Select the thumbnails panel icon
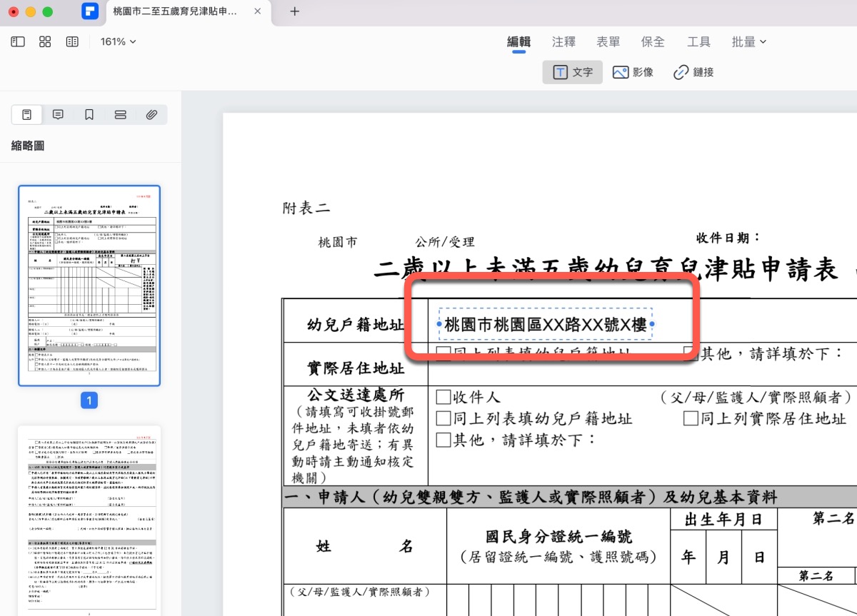The height and width of the screenshot is (616, 857). [27, 115]
